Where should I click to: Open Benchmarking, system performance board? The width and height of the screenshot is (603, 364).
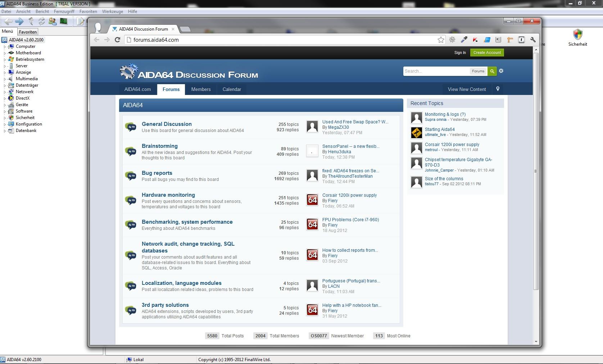point(187,222)
